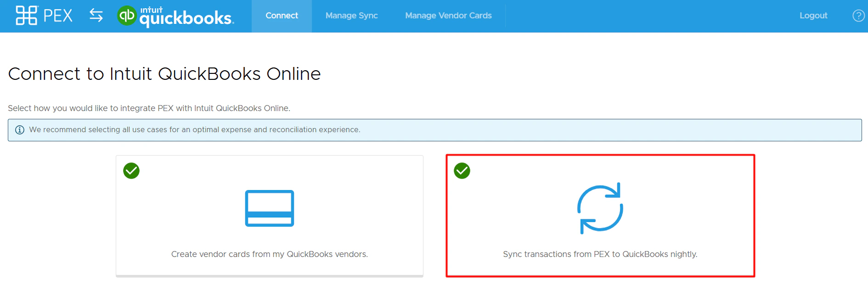Open the Manage Vendor Cards tab
Screen dimensions: 868x285
coord(448,16)
